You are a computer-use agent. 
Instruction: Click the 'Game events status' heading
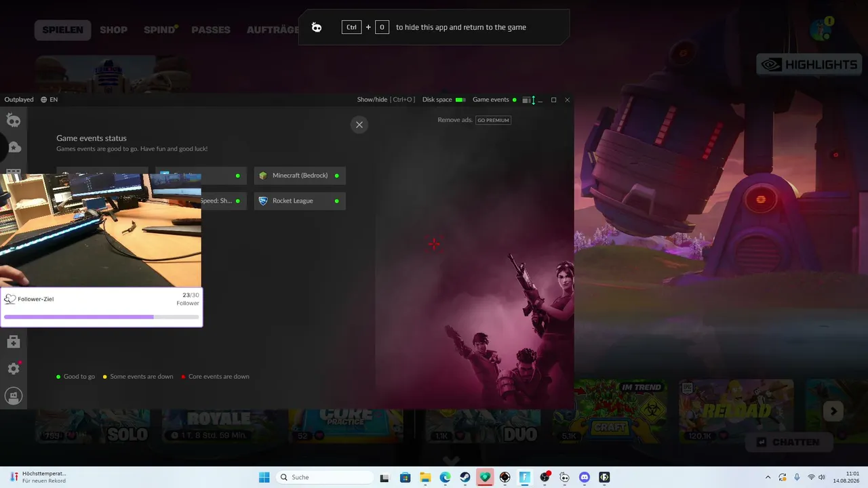[x=92, y=138]
